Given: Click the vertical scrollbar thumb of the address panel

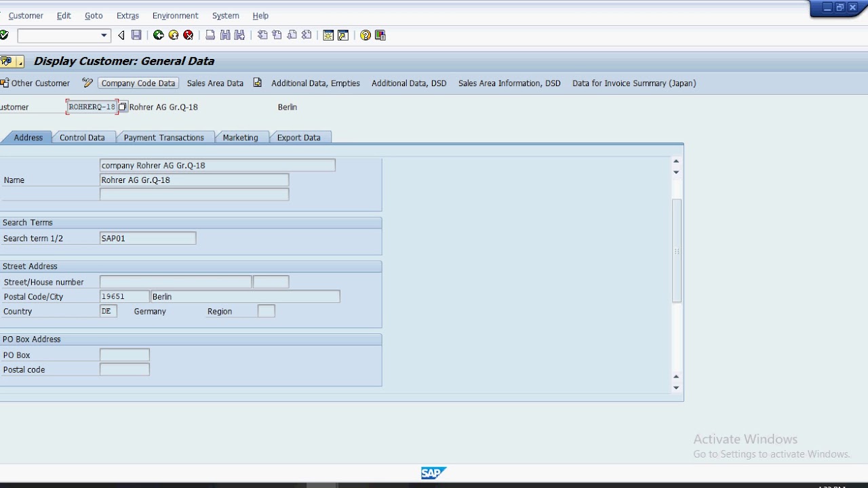Looking at the screenshot, I should pyautogui.click(x=676, y=251).
